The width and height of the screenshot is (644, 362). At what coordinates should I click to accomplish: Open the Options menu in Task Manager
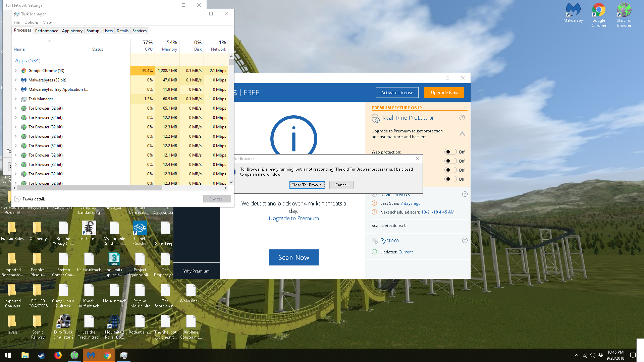(x=31, y=22)
